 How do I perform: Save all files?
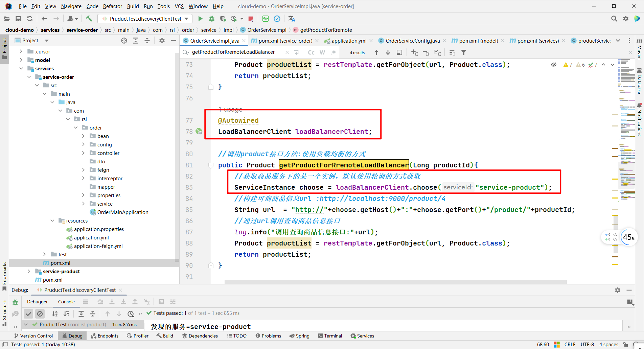click(18, 19)
